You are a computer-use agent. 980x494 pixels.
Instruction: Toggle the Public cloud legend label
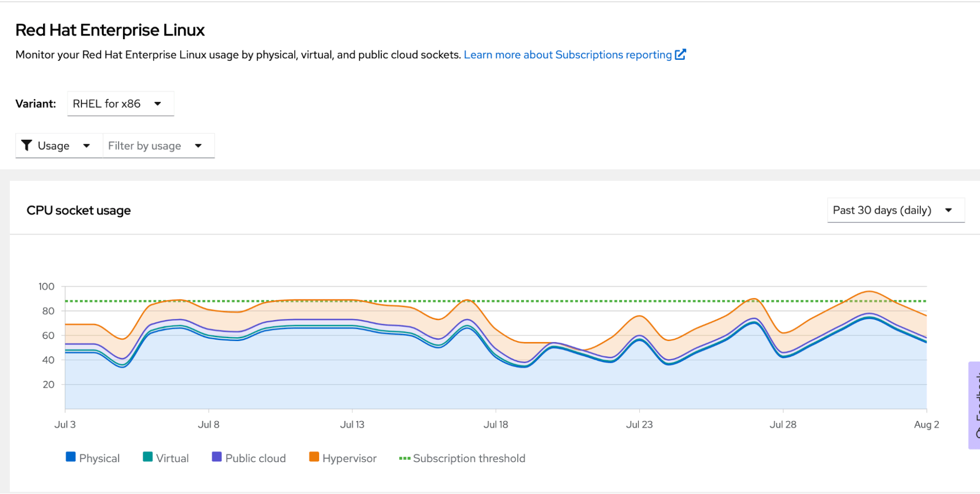[255, 458]
